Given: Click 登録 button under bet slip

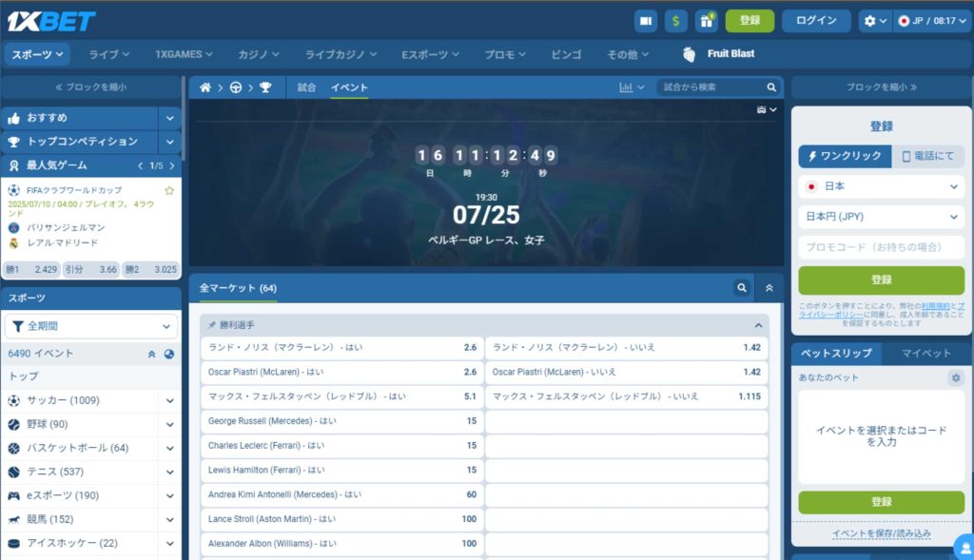Looking at the screenshot, I should point(882,502).
